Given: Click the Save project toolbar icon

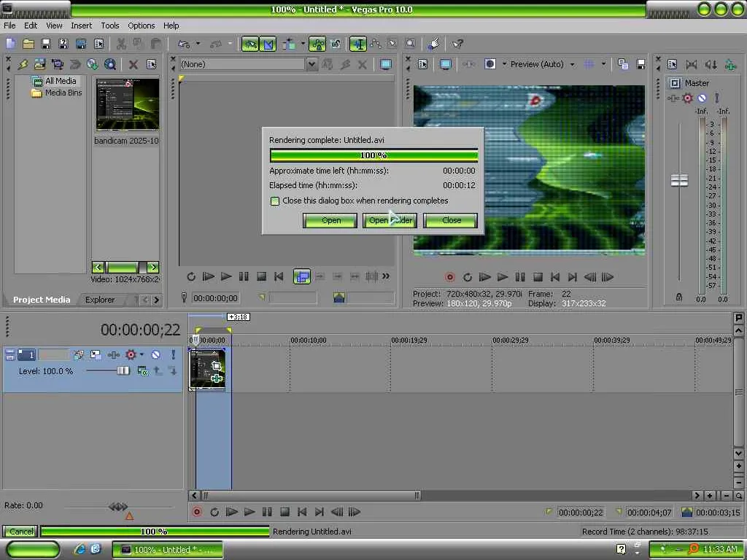Looking at the screenshot, I should [x=45, y=44].
